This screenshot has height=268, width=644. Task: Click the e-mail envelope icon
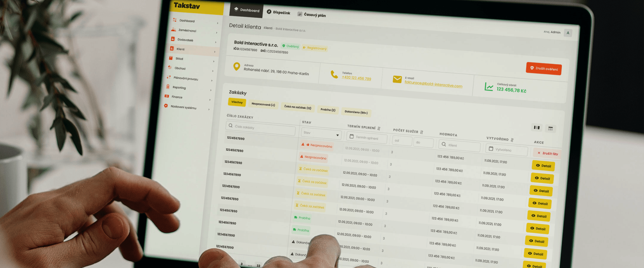tap(397, 79)
